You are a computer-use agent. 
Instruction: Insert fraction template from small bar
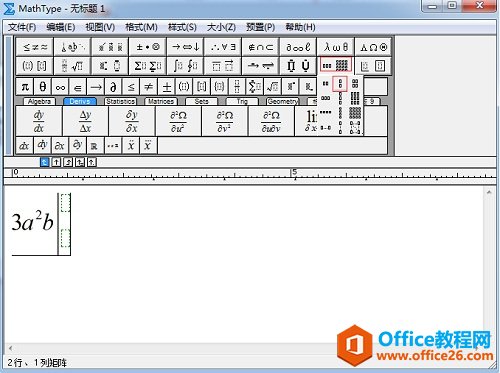pyautogui.click(x=237, y=87)
